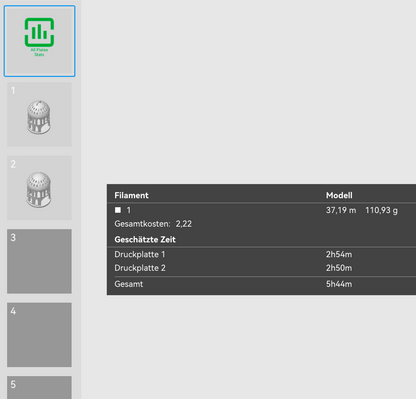Click the 2h50m time for Druckplatte 2

pos(339,268)
